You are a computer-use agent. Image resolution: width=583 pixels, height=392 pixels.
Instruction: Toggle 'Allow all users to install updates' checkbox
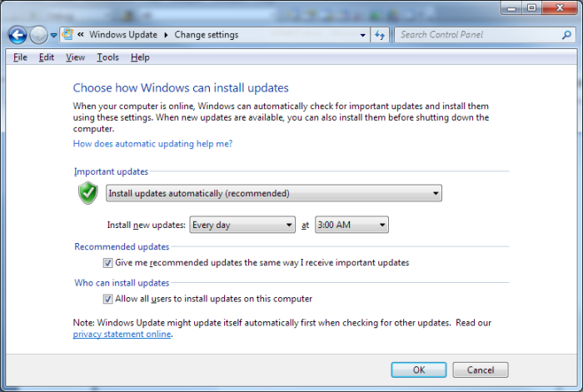pos(107,299)
